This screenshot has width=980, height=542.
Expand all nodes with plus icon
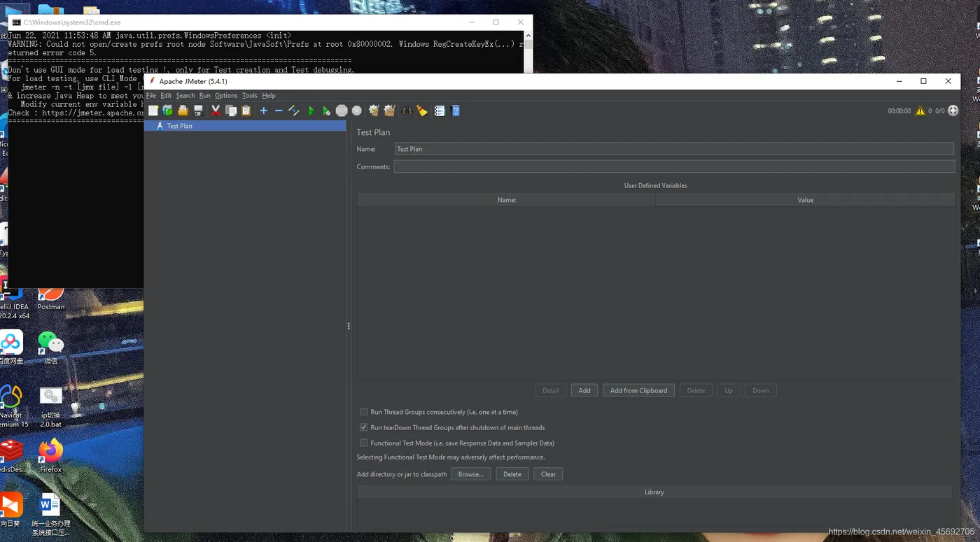(x=264, y=110)
